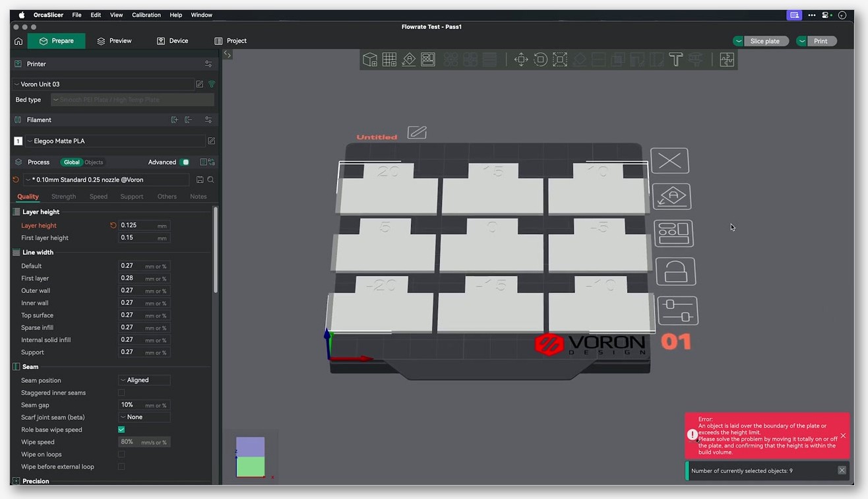
Task: Select the Rotate tool
Action: click(540, 60)
